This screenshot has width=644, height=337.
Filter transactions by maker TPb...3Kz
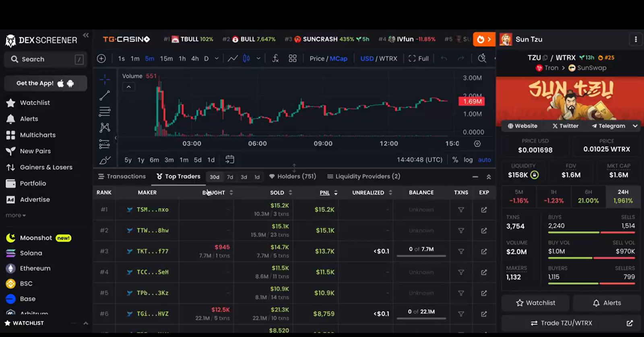[461, 293]
